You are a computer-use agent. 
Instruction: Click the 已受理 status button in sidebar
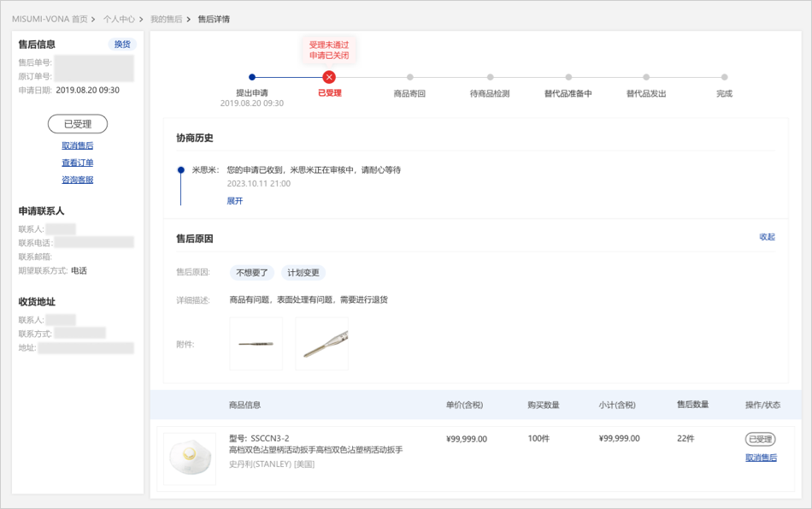click(x=78, y=124)
